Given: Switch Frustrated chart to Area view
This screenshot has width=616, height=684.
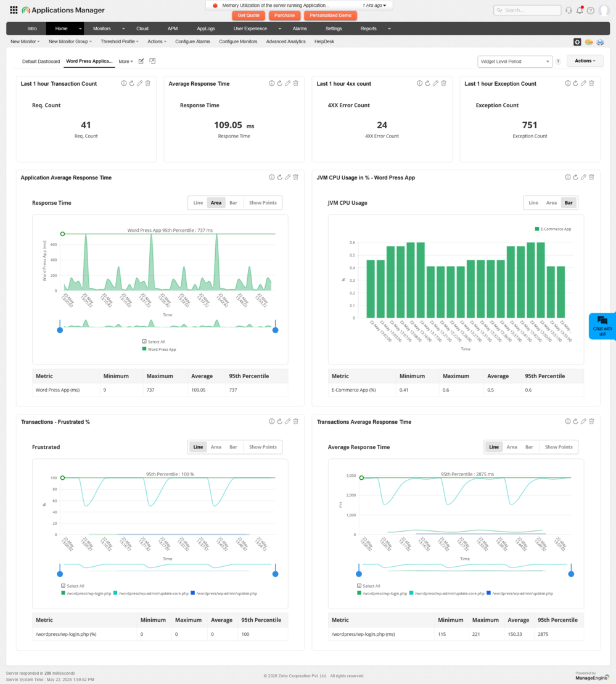Looking at the screenshot, I should pos(216,447).
